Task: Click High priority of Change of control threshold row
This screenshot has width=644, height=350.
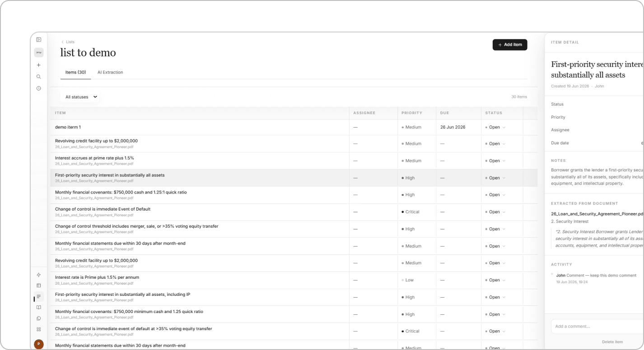Action: (x=408, y=229)
